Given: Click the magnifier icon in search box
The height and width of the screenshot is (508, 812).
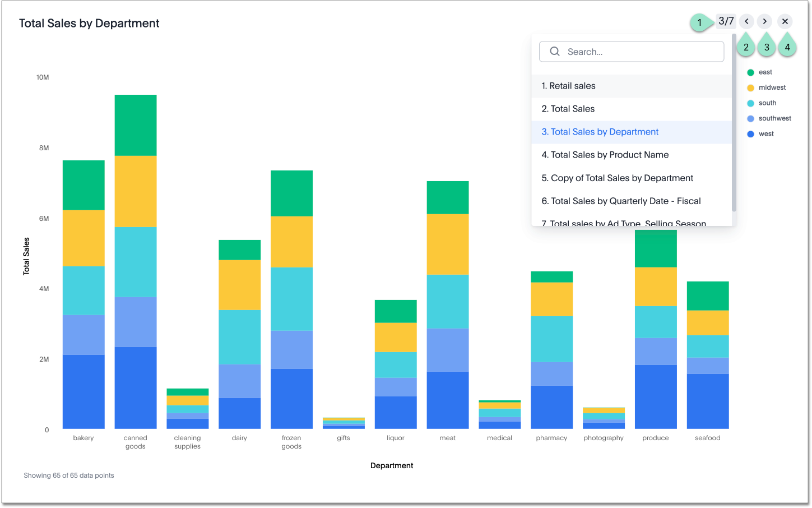Looking at the screenshot, I should coord(555,52).
